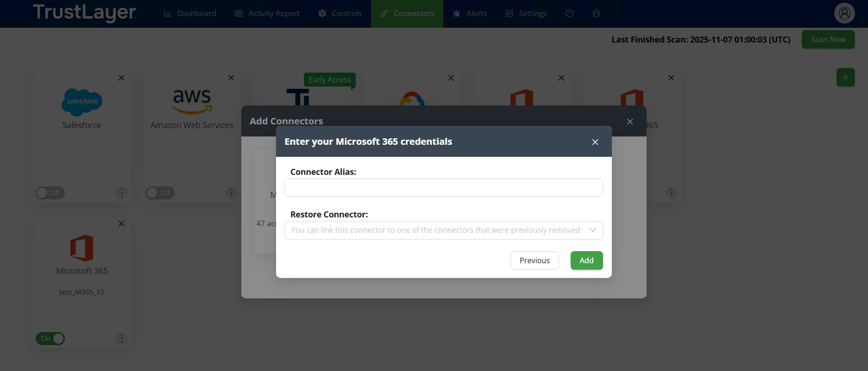Remove the Salesforce connector card
Viewport: 868px width, 371px height.
click(x=121, y=78)
